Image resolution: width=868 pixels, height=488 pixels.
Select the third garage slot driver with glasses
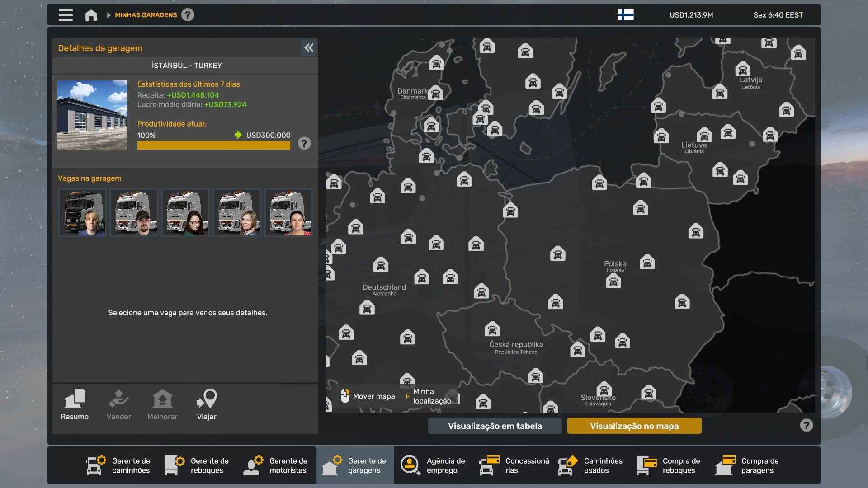click(x=185, y=213)
